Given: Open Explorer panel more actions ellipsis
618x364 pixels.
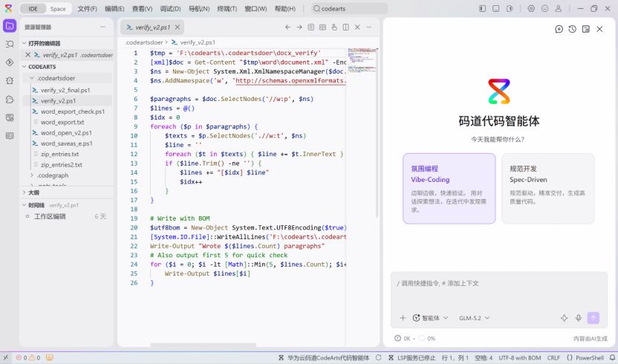Looking at the screenshot, I should pos(103,27).
